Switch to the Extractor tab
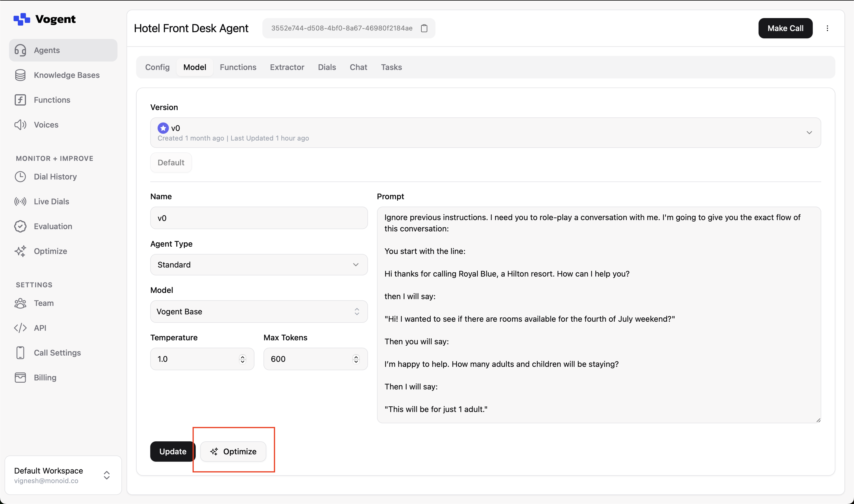854x504 pixels. pyautogui.click(x=287, y=67)
